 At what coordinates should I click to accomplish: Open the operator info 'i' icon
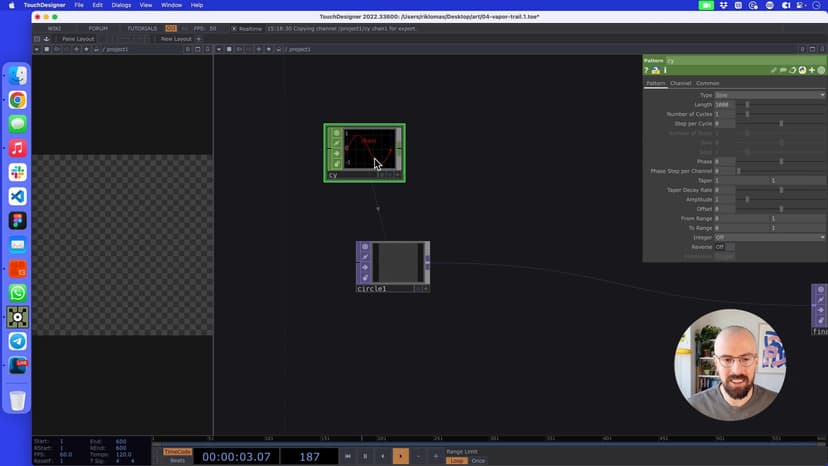[665, 71]
